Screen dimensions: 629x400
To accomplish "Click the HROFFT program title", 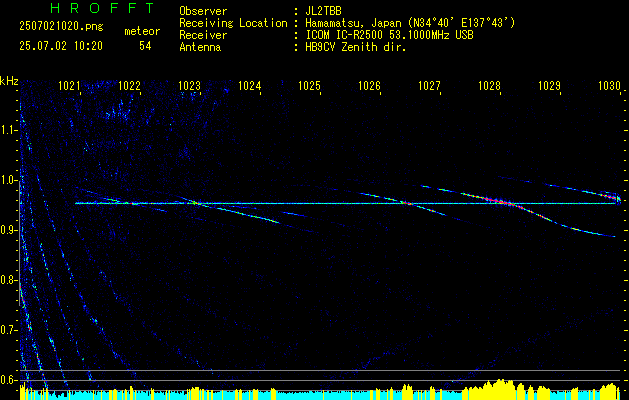I will point(102,8).
